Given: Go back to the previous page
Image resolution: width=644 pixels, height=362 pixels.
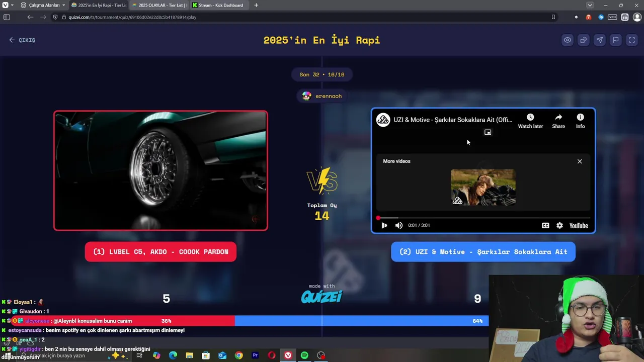Looking at the screenshot, I should point(30,17).
